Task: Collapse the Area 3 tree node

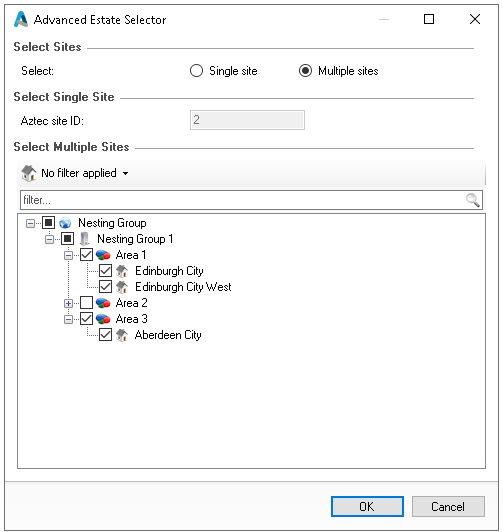Action: pyautogui.click(x=69, y=319)
